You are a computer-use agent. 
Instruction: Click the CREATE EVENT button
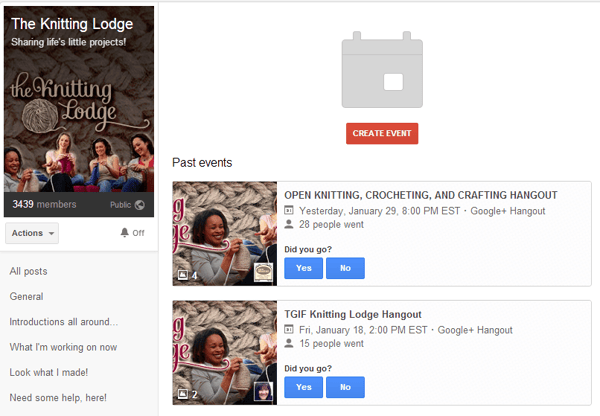382,133
